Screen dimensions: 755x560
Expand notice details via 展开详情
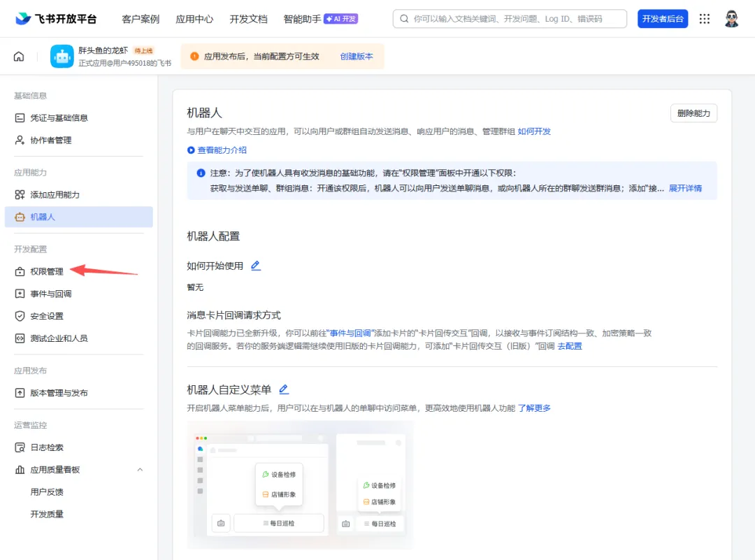click(x=685, y=188)
